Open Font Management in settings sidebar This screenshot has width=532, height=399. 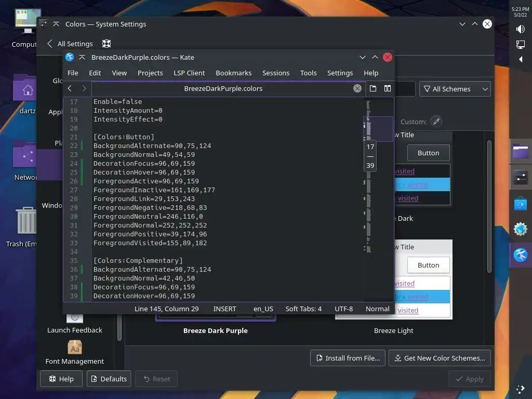(75, 353)
